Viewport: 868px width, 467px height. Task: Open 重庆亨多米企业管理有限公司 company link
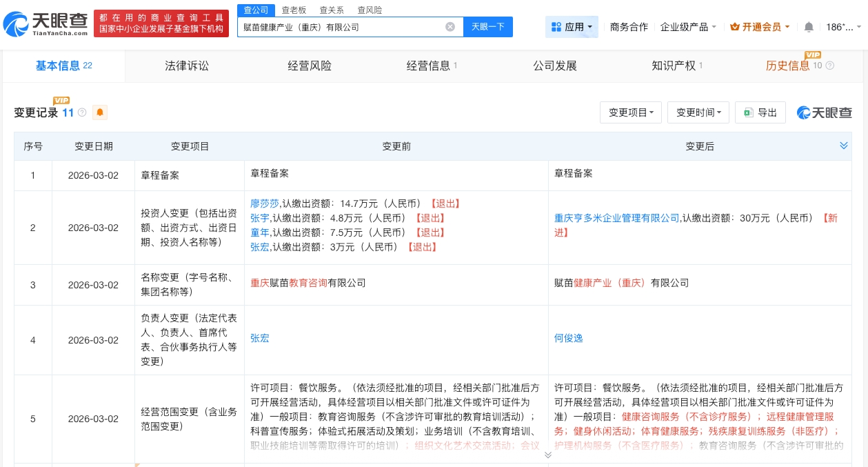[x=617, y=218]
